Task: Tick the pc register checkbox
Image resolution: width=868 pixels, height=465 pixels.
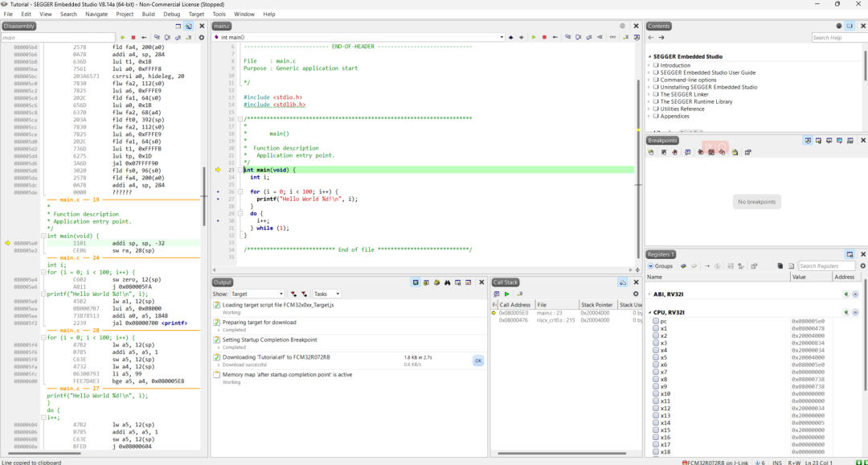Action: (x=656, y=321)
